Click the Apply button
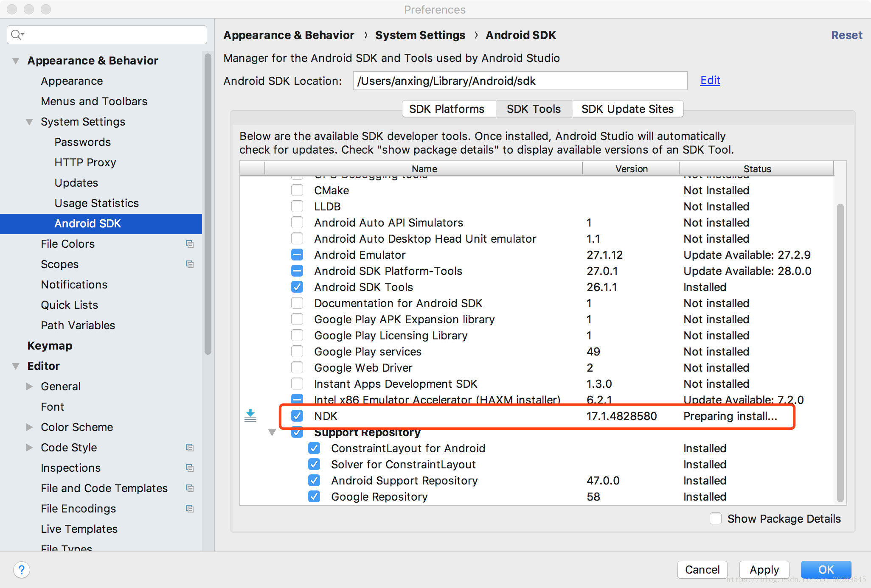Screen dimensions: 871x588 (x=764, y=569)
